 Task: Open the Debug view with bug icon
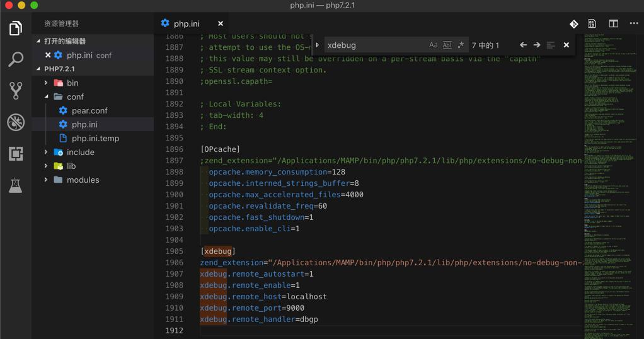pos(16,122)
